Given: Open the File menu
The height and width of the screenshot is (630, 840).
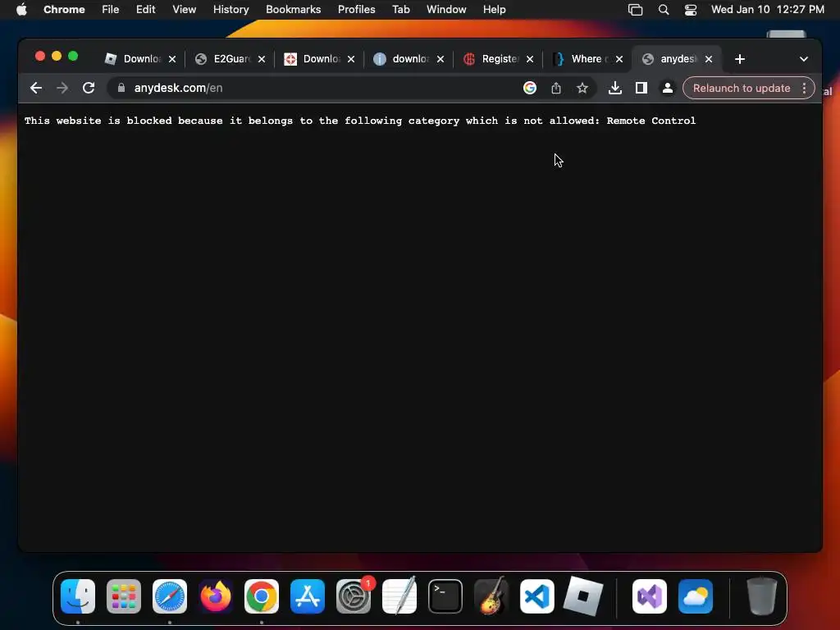Looking at the screenshot, I should pyautogui.click(x=111, y=10).
